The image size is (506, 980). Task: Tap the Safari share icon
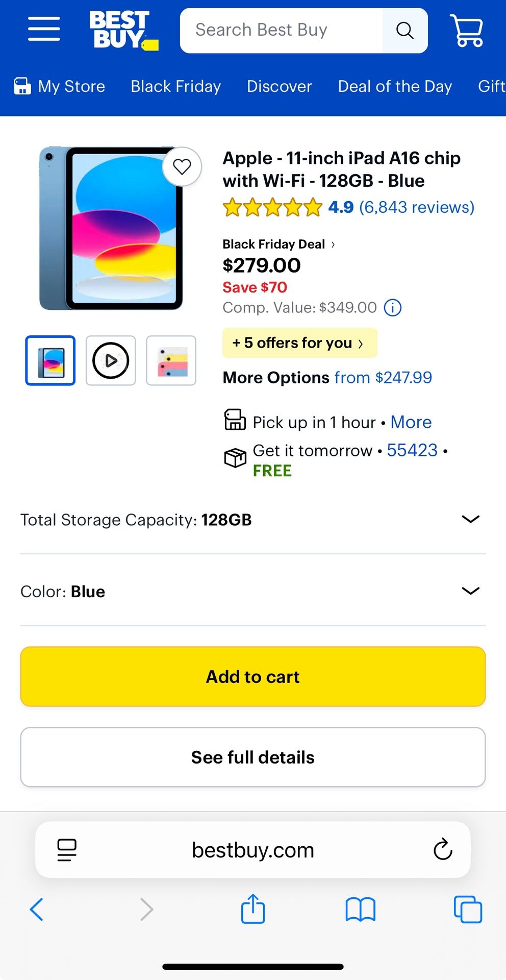(253, 909)
